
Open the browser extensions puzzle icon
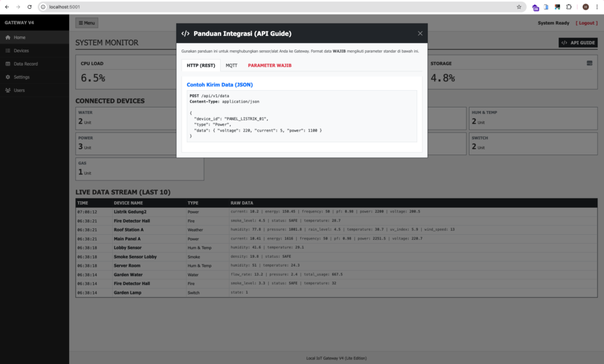[569, 6]
